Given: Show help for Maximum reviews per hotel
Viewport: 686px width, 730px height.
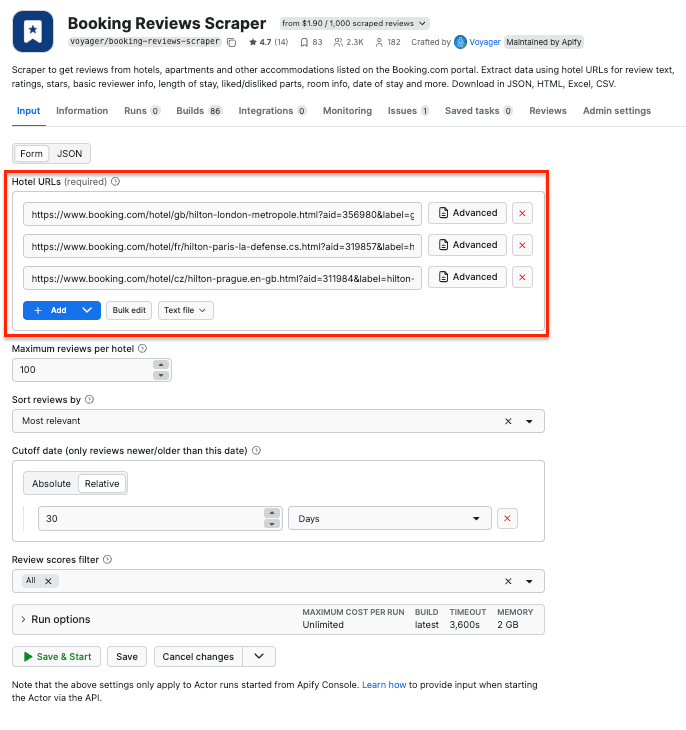Looking at the screenshot, I should click(143, 348).
